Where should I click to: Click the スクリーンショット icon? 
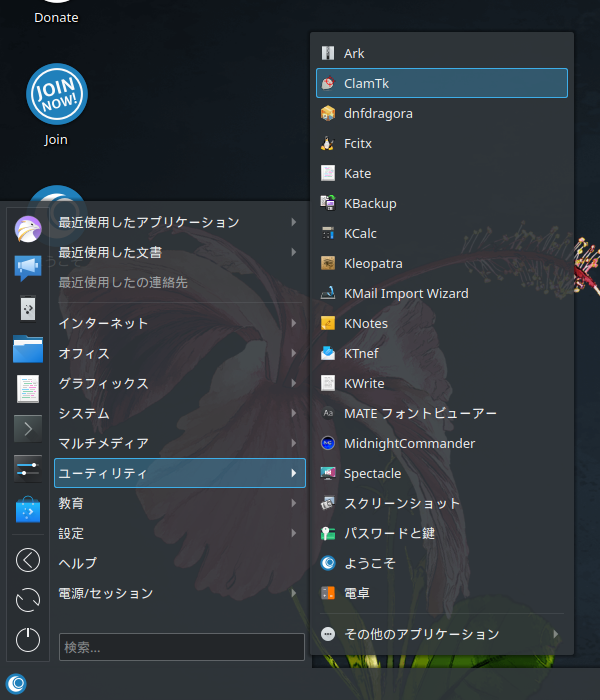[328, 503]
